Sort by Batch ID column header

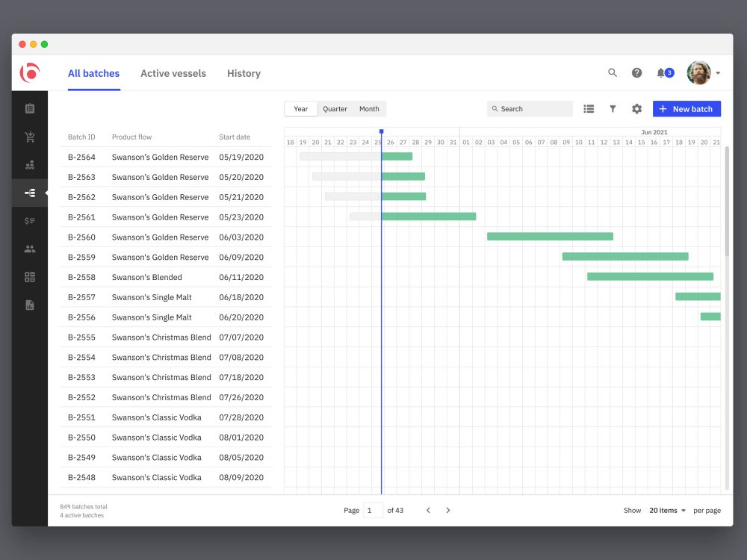(x=81, y=137)
